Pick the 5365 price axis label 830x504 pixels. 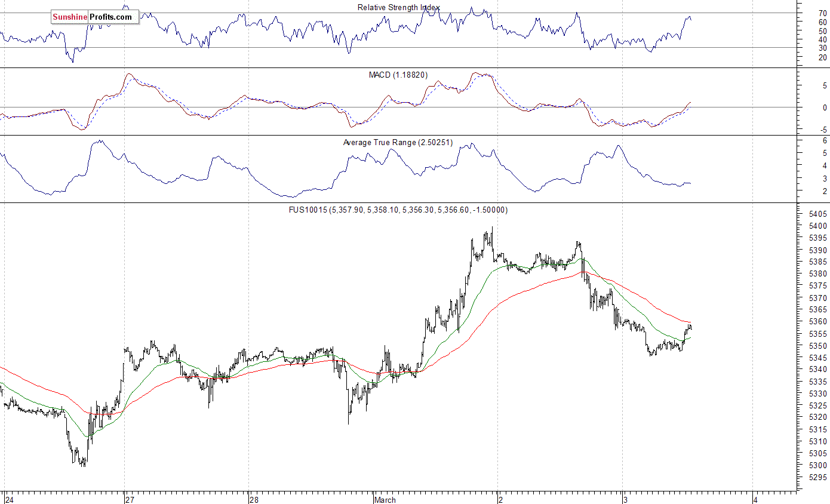[x=818, y=309]
